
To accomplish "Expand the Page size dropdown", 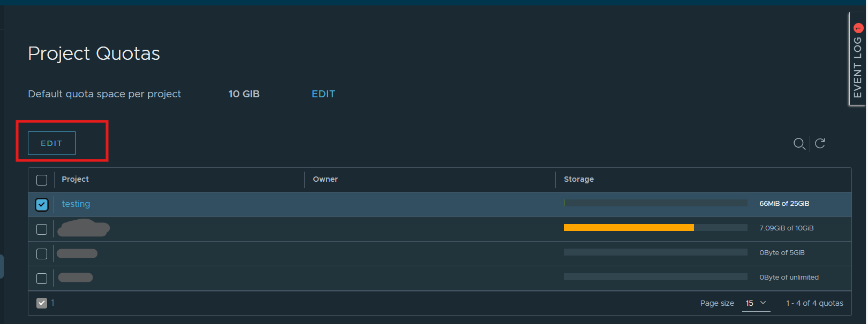I will click(x=756, y=303).
